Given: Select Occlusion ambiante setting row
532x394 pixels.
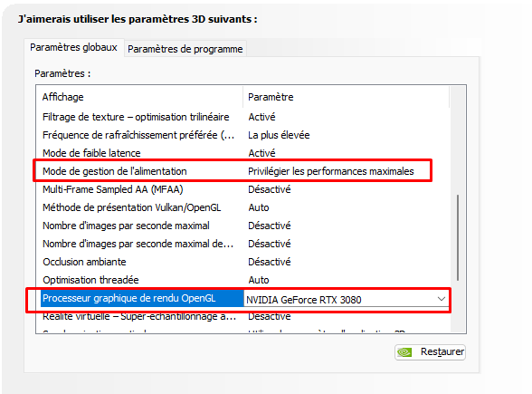Looking at the screenshot, I should coord(242,262).
